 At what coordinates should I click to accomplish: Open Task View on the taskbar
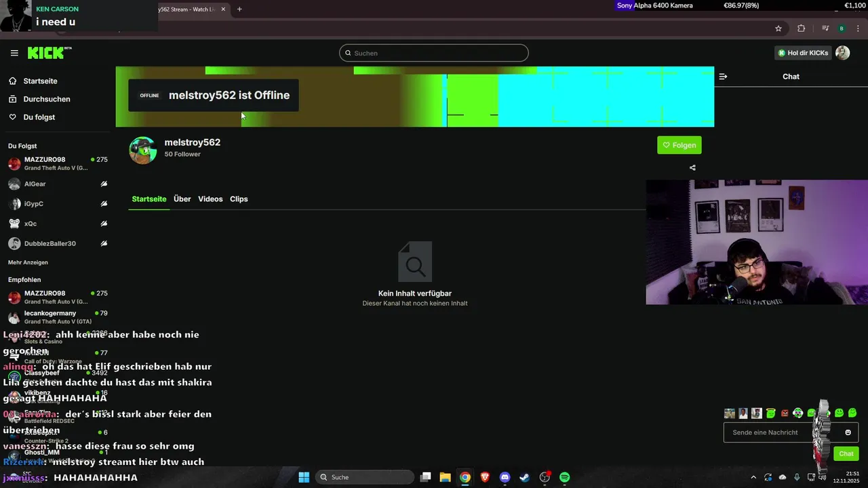point(425,477)
